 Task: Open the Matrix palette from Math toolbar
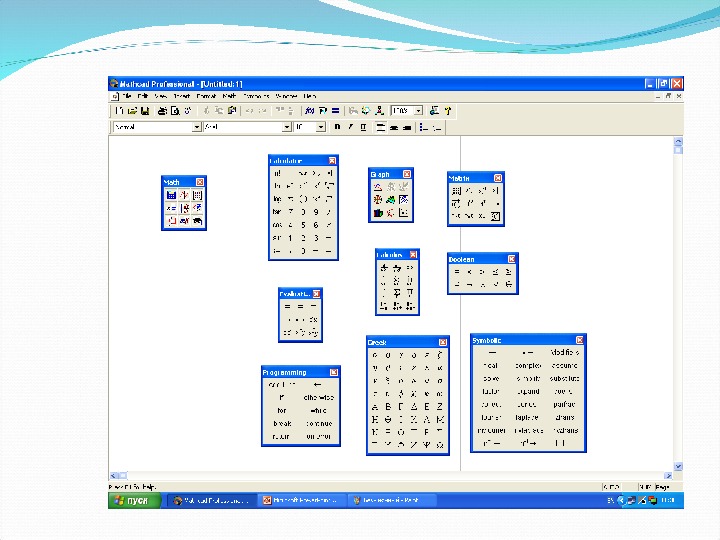(197, 195)
